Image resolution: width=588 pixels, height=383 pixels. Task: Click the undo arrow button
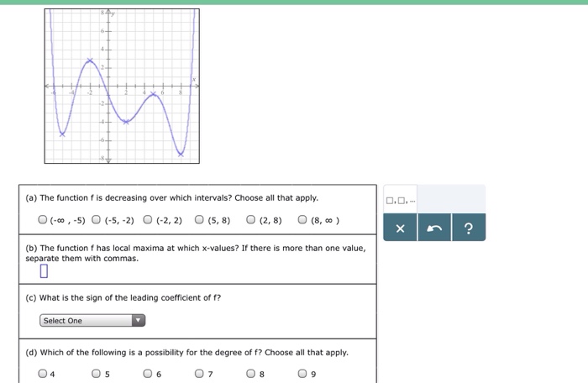434,228
